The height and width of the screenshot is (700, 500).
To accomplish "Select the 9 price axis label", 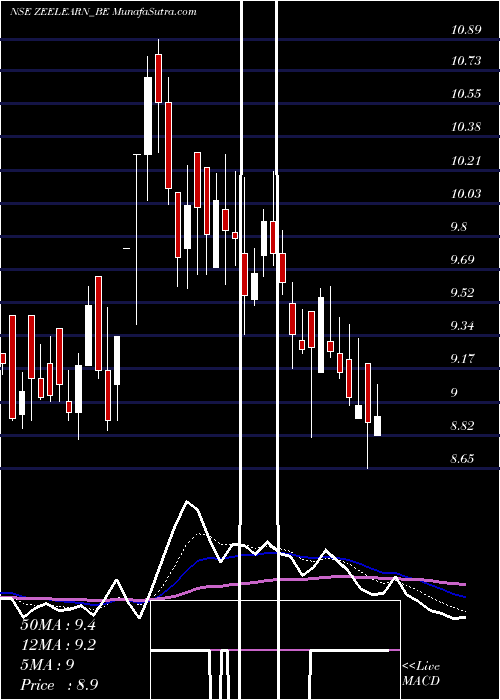I will 454,392.
